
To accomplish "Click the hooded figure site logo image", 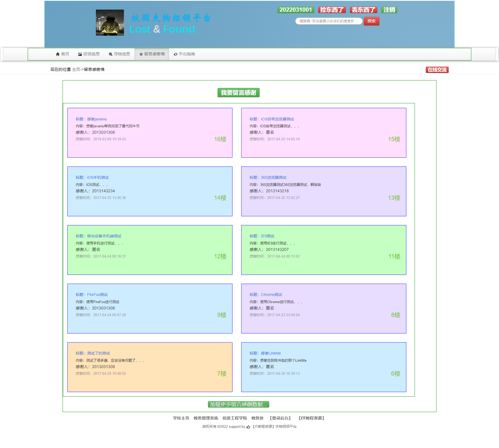I will tap(110, 23).
